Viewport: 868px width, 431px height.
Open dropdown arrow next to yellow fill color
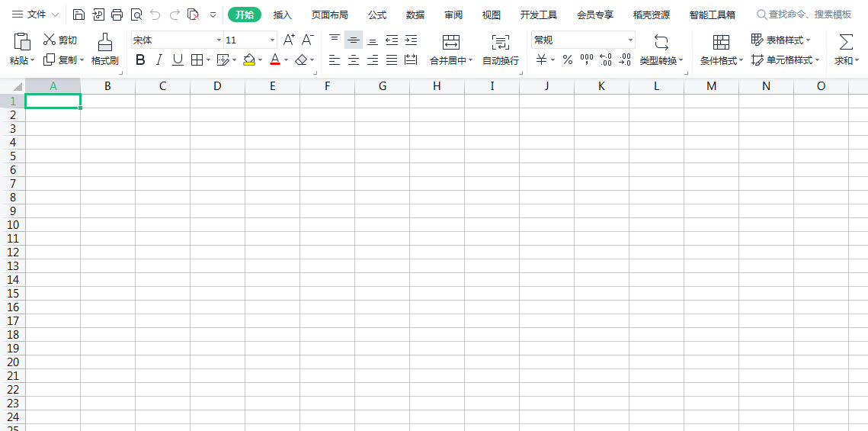click(260, 60)
